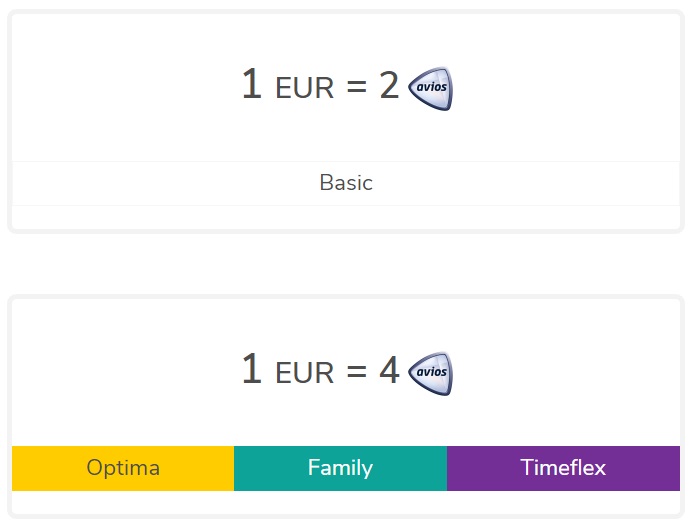693x525 pixels.
Task: Click the Avios badge in the Basic card
Action: click(x=431, y=88)
